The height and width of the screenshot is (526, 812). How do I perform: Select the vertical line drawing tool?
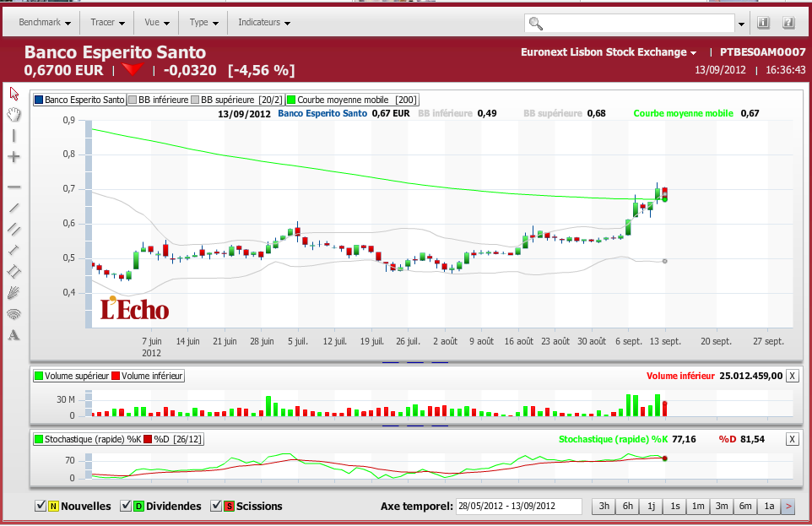14,136
